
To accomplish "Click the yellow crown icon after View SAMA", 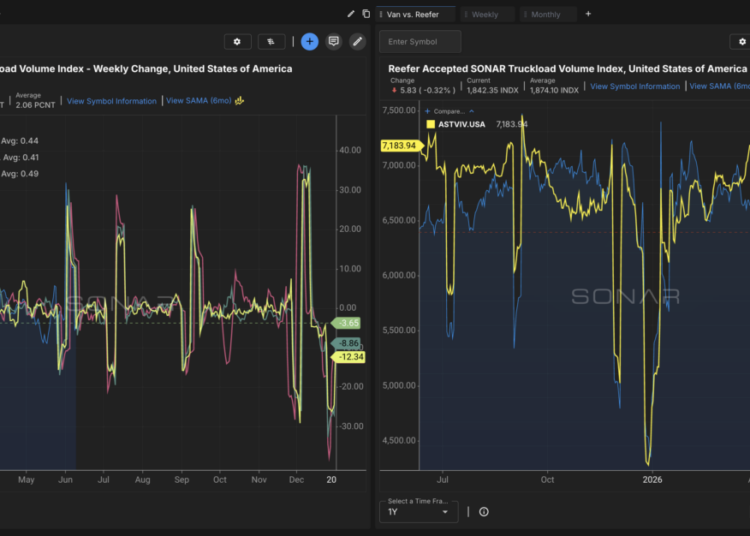I will click(239, 100).
